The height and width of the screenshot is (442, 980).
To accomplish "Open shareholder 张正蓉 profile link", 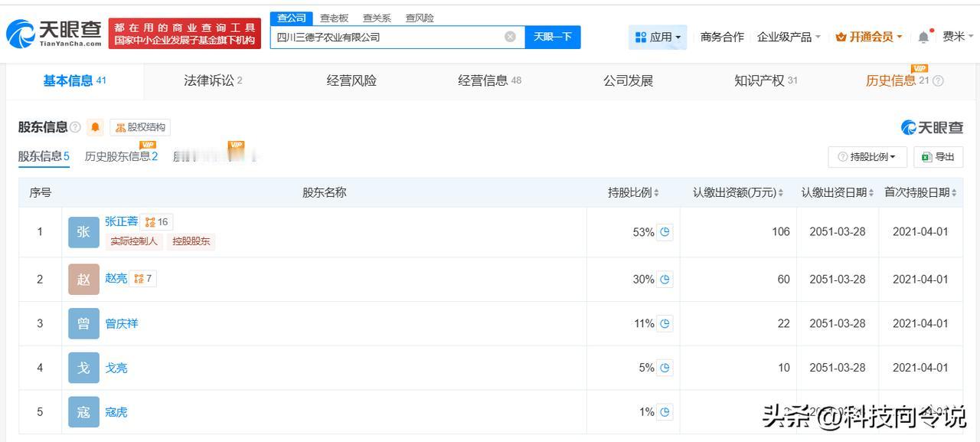I will [x=122, y=221].
